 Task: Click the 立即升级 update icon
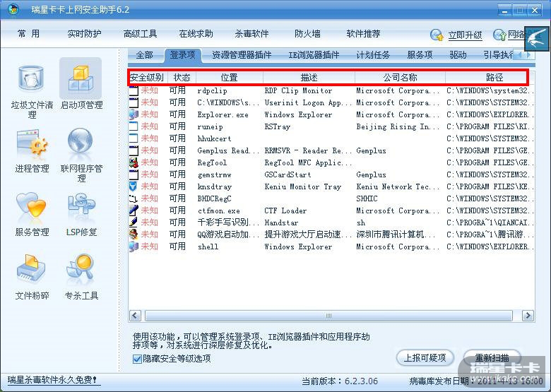[x=437, y=35]
